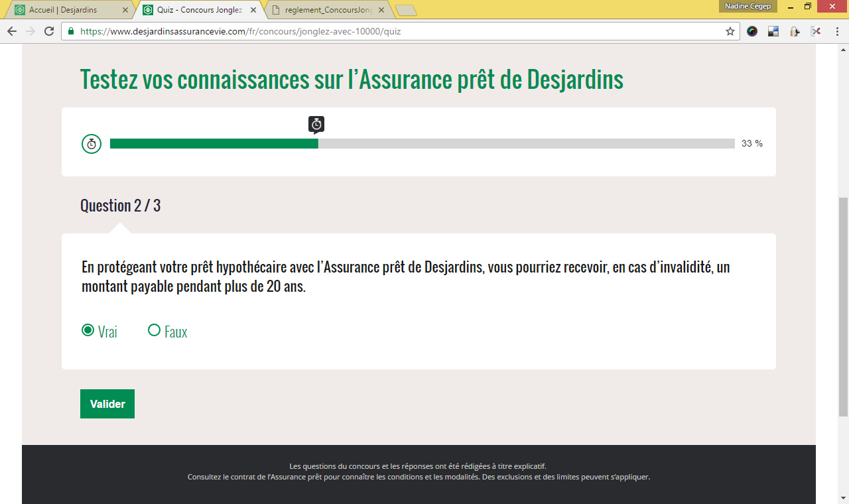Click the green secure padlock icon
849x504 pixels.
coord(71,31)
